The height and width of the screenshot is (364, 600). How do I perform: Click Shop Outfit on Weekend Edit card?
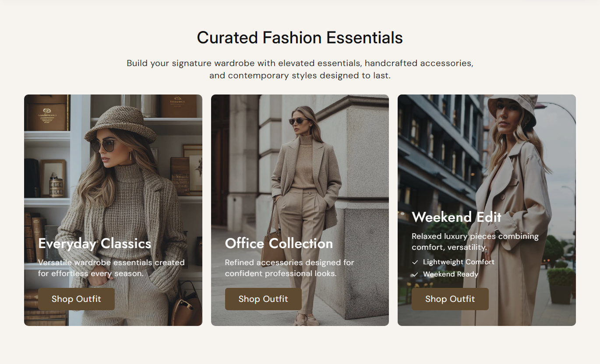click(450, 299)
